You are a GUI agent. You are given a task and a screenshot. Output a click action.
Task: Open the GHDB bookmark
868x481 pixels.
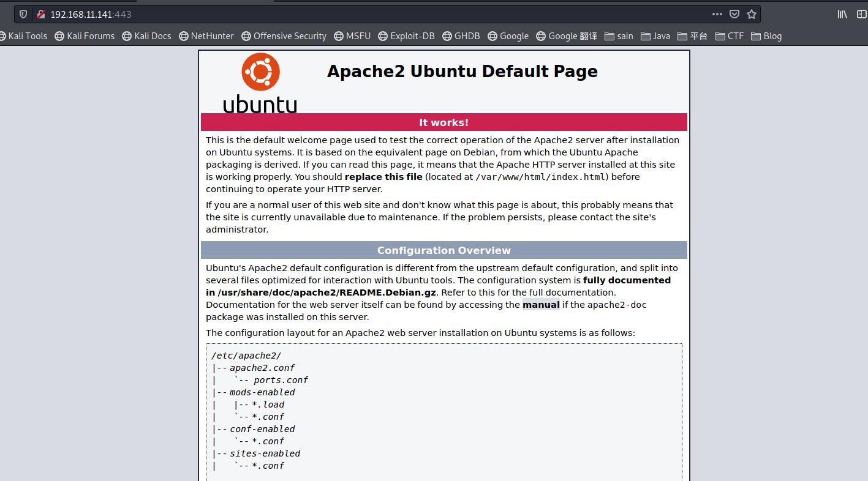tap(461, 36)
